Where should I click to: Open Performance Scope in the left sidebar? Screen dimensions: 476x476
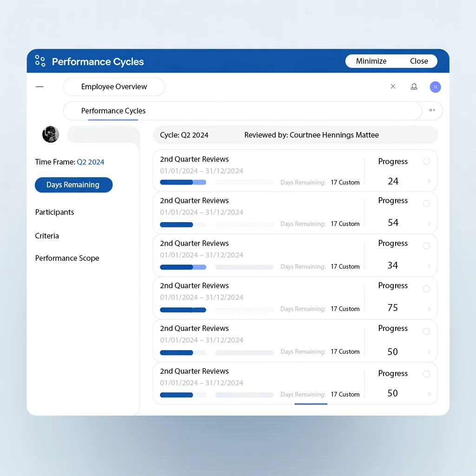67,258
